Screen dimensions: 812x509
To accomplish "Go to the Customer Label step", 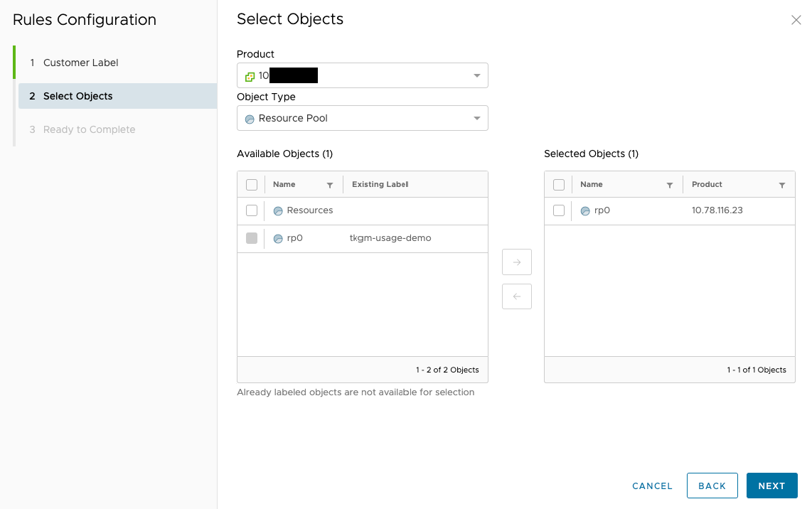I will pyautogui.click(x=80, y=63).
